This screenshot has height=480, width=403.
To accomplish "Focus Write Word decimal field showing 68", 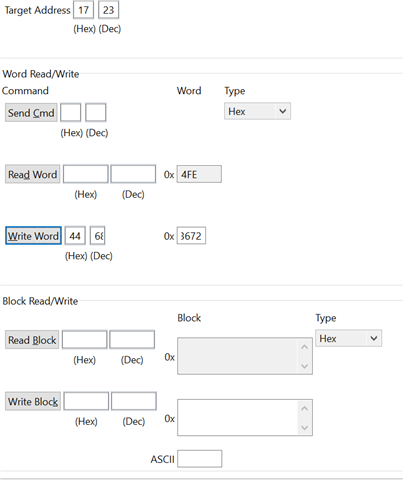I will click(x=98, y=236).
